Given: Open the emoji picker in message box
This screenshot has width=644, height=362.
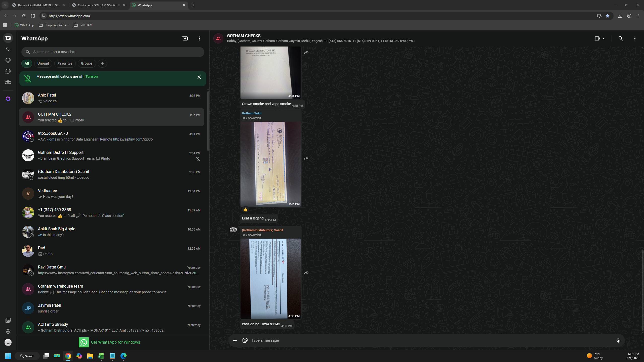Looking at the screenshot, I should pos(245,340).
